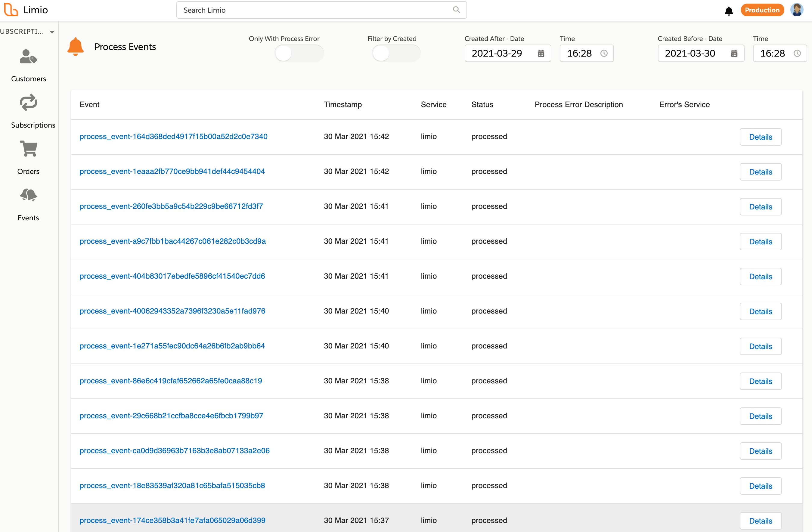Click Details for event 260fe3bb5a9c
812x532 pixels.
(x=760, y=207)
